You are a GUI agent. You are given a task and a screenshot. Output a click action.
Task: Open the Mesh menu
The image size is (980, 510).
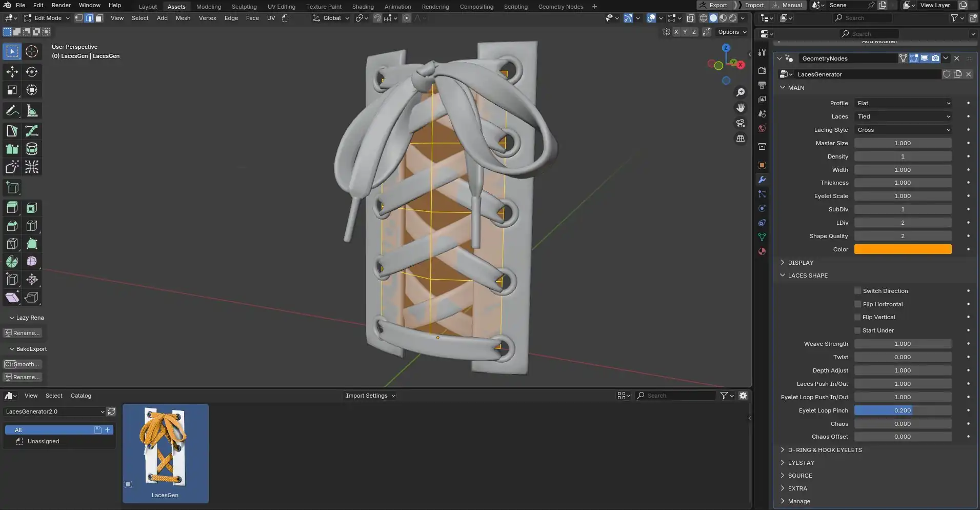tap(183, 18)
